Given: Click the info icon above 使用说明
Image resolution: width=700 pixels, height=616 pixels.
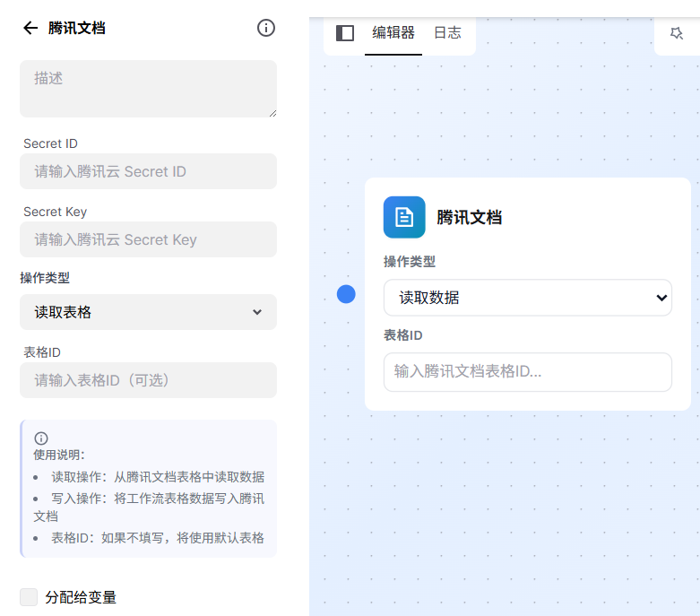Looking at the screenshot, I should click(x=41, y=438).
